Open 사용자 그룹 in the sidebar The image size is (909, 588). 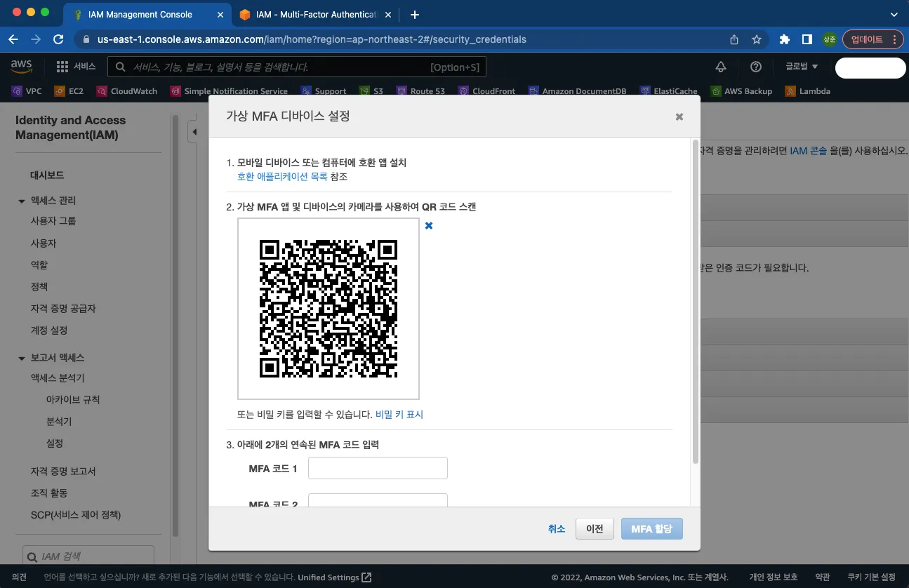[x=53, y=221]
